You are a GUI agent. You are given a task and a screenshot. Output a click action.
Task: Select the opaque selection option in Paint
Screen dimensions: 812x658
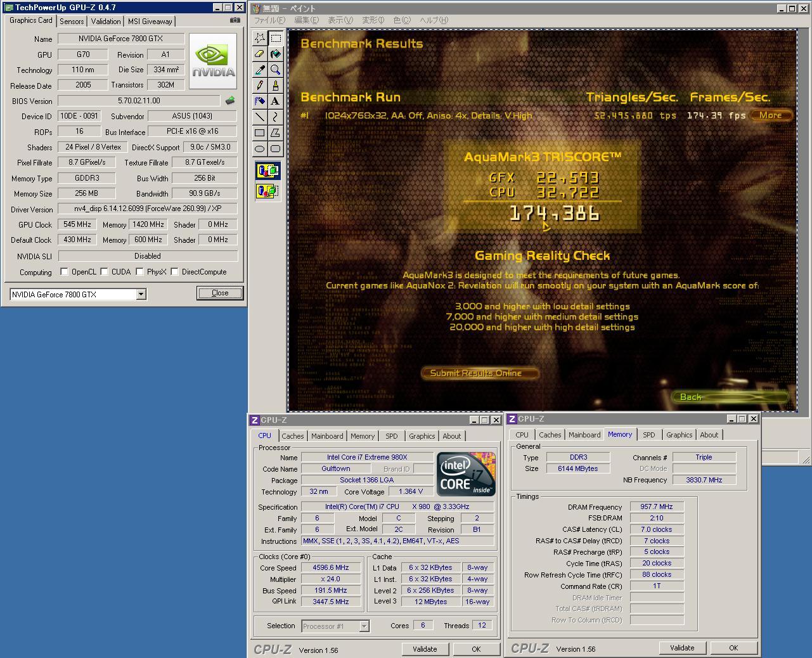267,171
